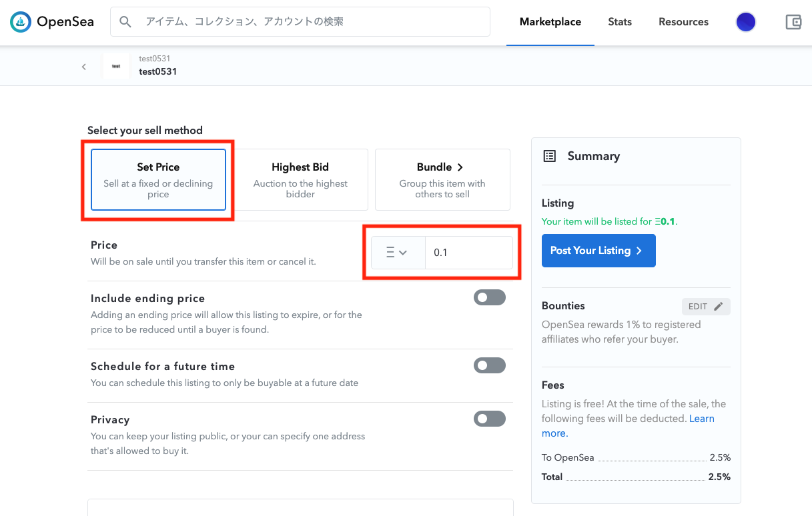This screenshot has width=812, height=516.
Task: Enable Schedule for a future time
Action: [x=490, y=365]
